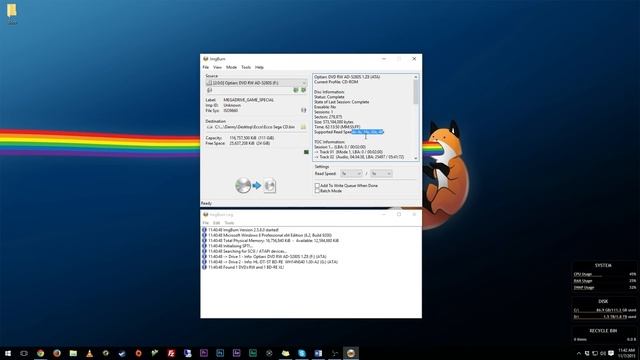640x360 pixels.
Task: Open the File menu in ImgBurn
Action: 206,67
